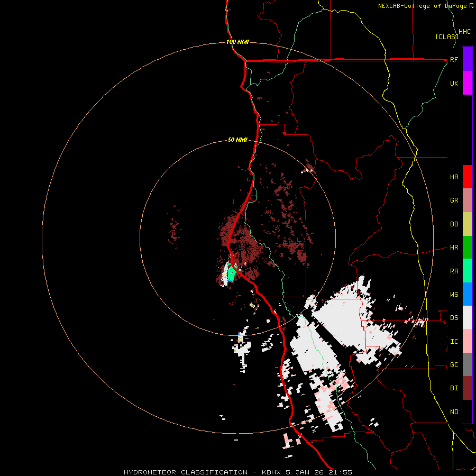Click the BI legend label
Image resolution: width=476 pixels, height=476 pixels.
(x=454, y=388)
